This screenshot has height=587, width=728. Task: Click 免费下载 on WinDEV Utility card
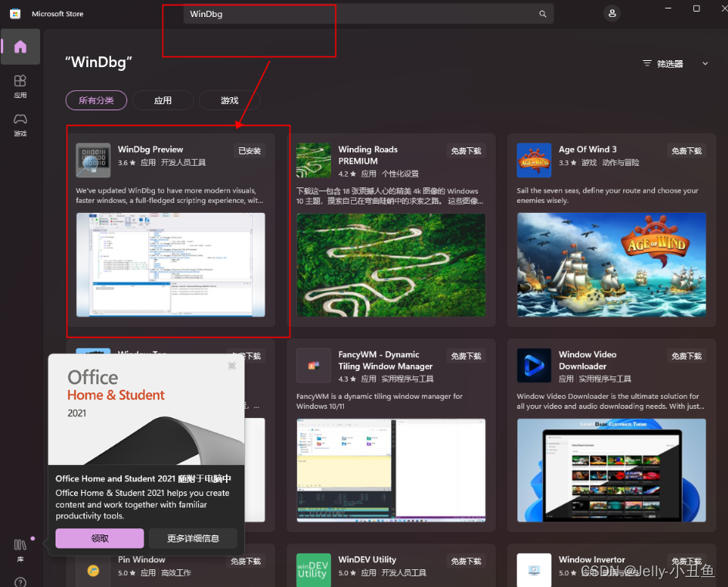pos(466,562)
